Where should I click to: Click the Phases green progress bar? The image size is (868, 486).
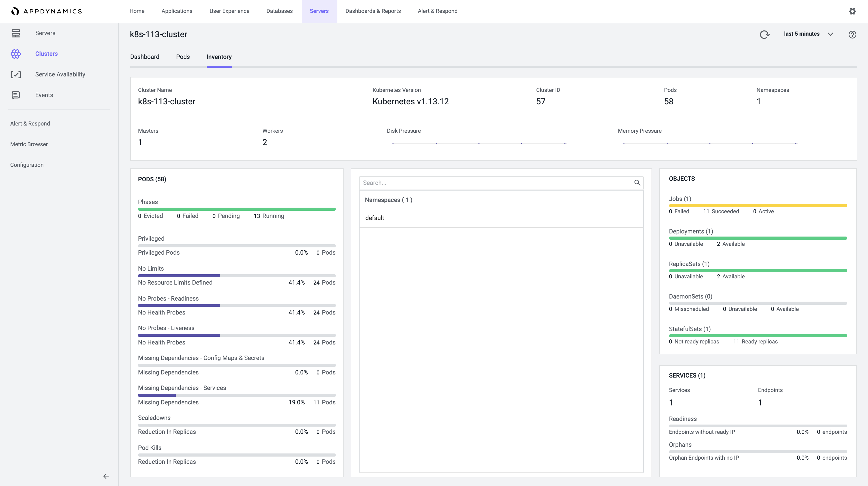(x=237, y=209)
